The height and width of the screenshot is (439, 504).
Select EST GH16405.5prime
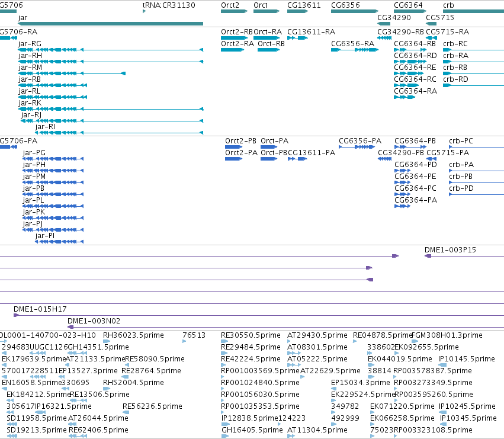tap(225, 436)
